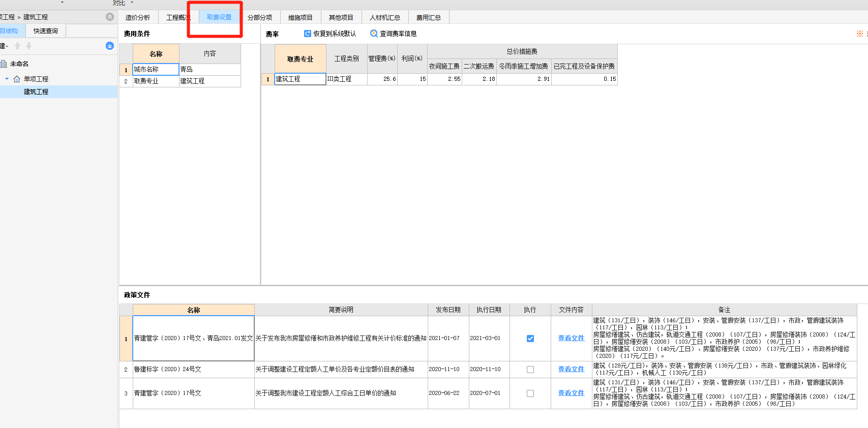Viewport: 868px width, 428px height.
Task: Click the III类工程 cell
Action: point(346,79)
